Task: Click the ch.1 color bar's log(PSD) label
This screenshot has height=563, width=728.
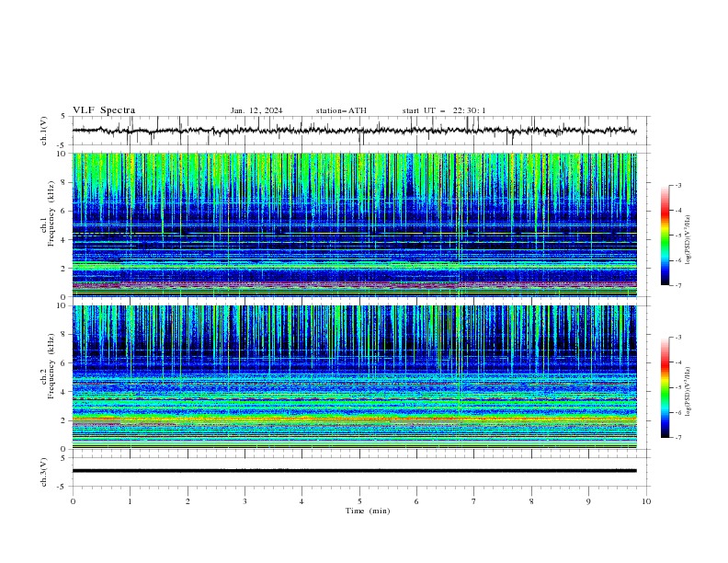Action: [x=688, y=240]
